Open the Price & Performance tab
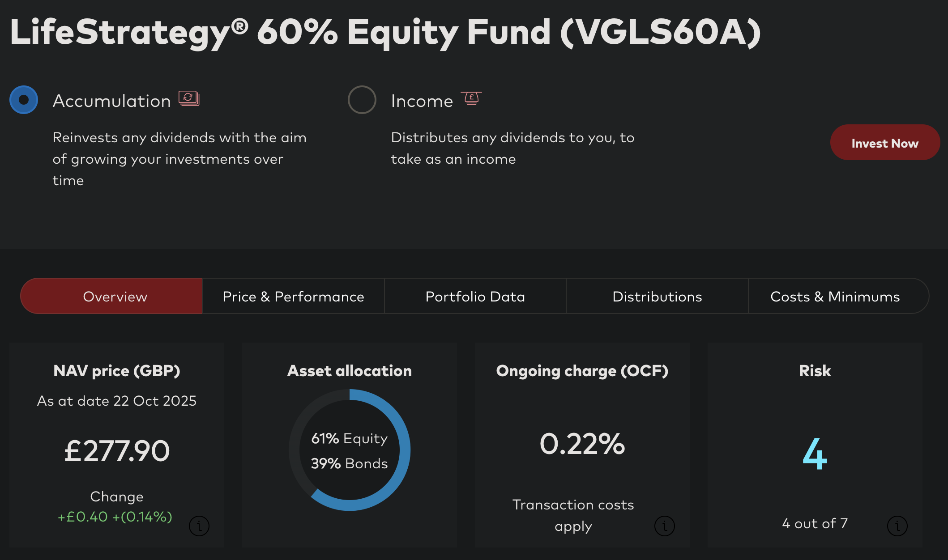 [293, 296]
